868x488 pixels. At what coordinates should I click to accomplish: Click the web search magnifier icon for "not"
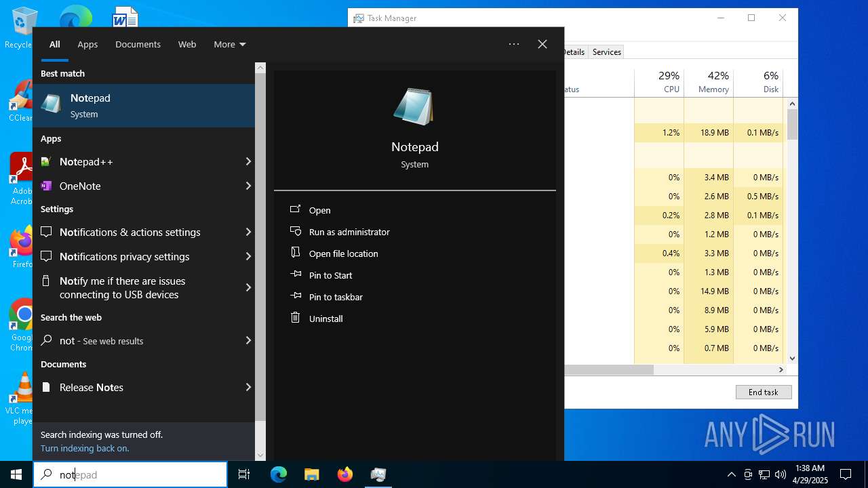[46, 340]
